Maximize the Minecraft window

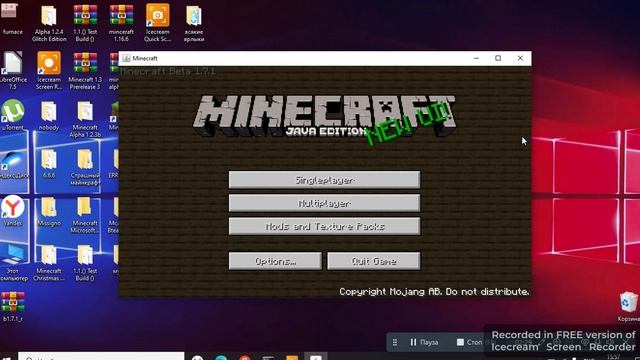pyautogui.click(x=498, y=58)
